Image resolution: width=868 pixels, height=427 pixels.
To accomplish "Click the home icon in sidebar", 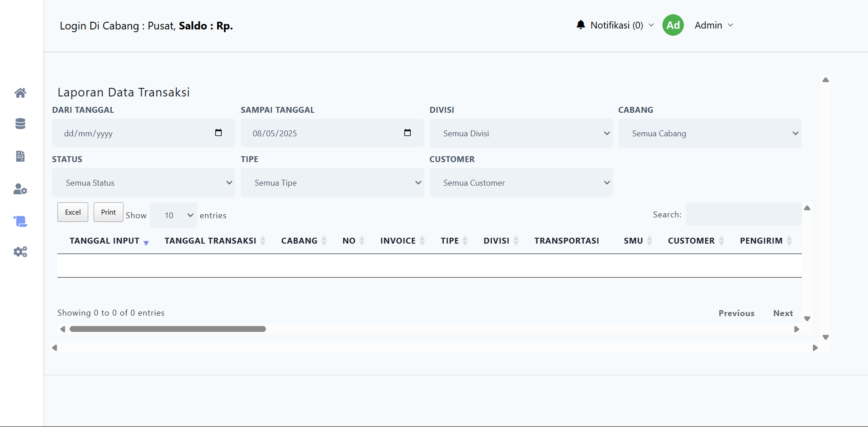I will tap(20, 93).
